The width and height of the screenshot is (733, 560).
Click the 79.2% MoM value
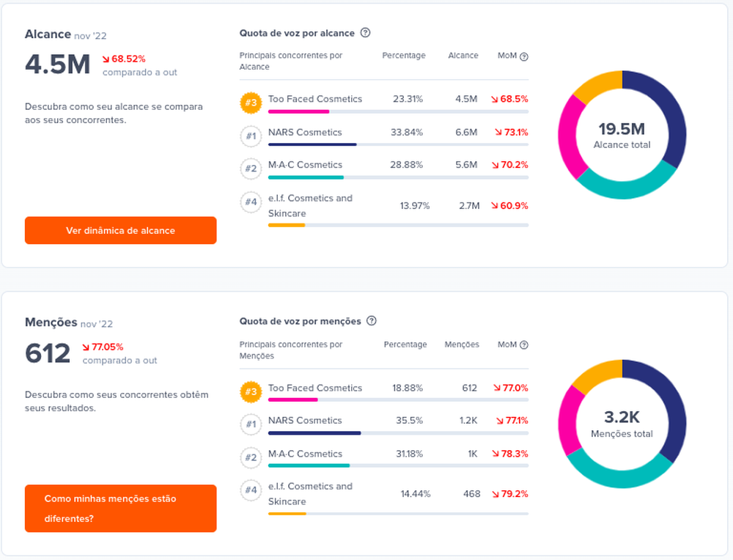pos(510,493)
